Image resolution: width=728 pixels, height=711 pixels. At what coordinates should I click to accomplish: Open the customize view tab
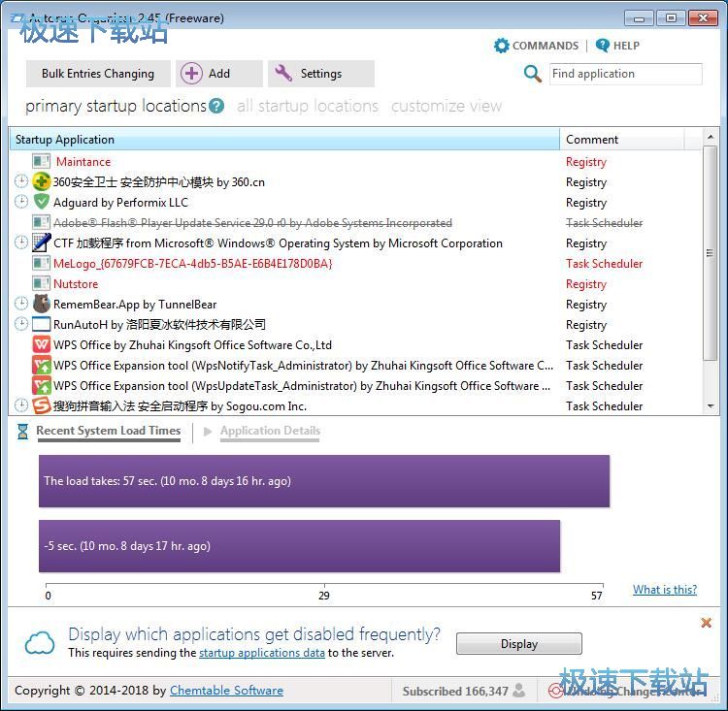(x=447, y=107)
